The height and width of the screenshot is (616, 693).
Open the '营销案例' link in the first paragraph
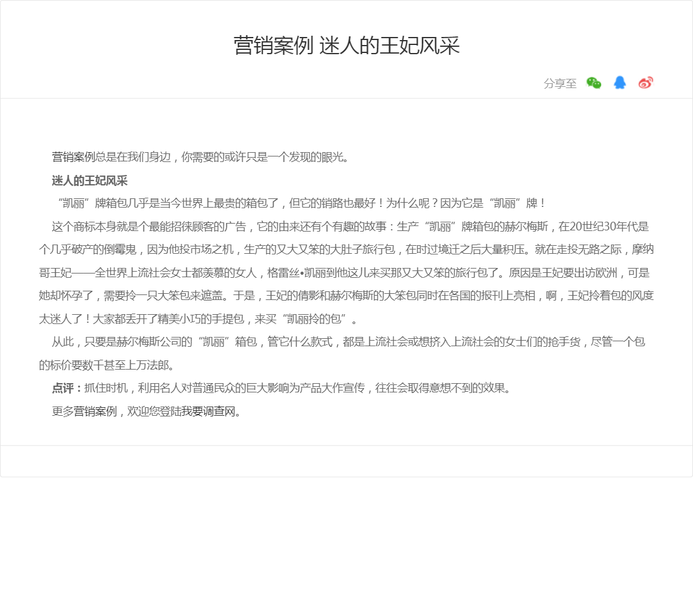[73, 157]
